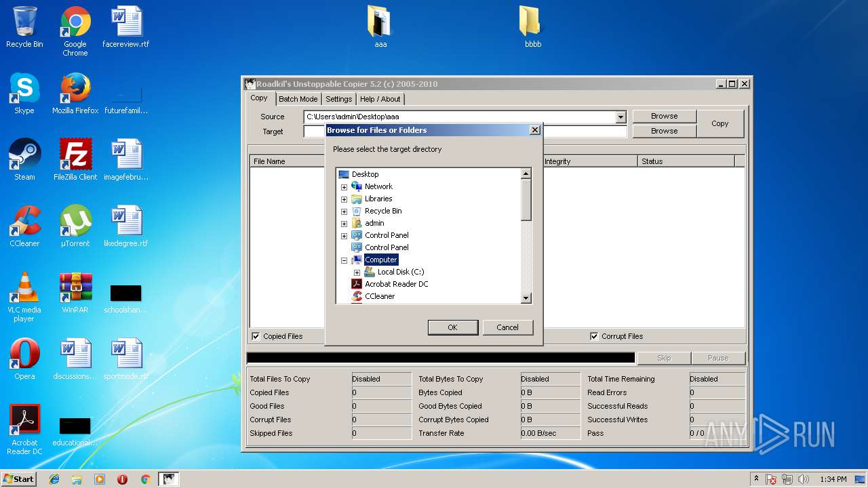Click the volume icon in the system tray
The height and width of the screenshot is (488, 868).
tap(804, 479)
